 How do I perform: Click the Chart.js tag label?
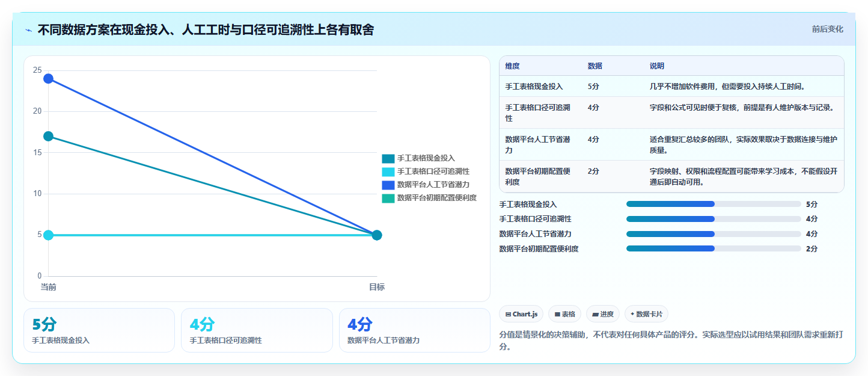click(x=525, y=314)
